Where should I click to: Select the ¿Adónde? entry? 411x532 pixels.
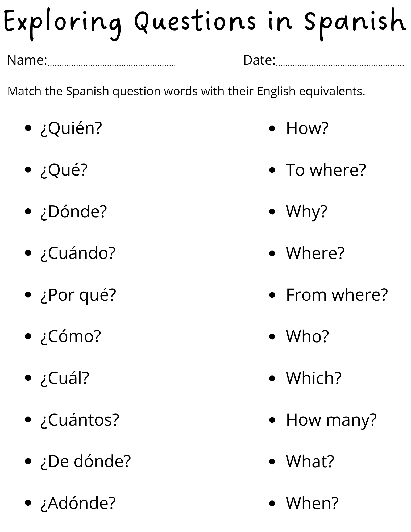click(78, 503)
